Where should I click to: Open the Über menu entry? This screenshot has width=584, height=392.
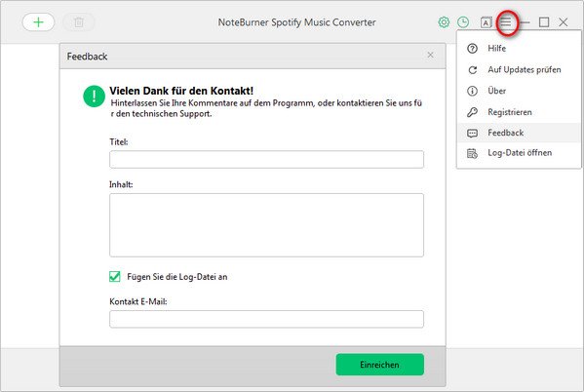pos(519,91)
